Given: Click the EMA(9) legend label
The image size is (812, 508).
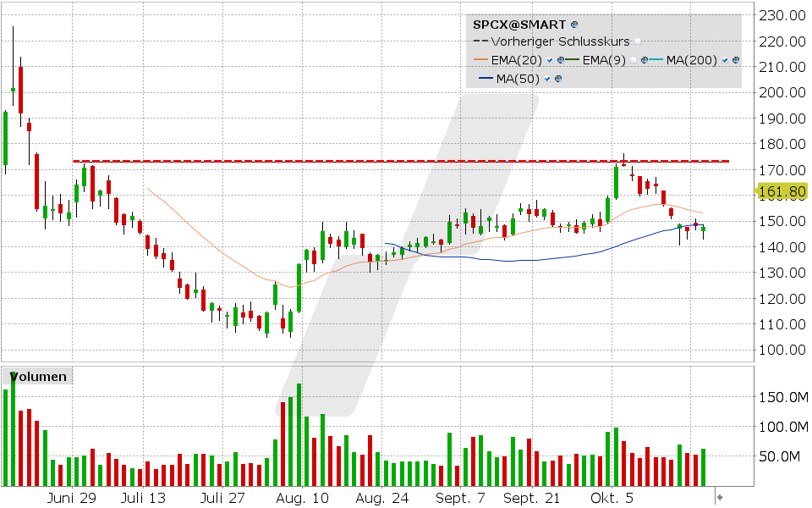Looking at the screenshot, I should pos(604,60).
